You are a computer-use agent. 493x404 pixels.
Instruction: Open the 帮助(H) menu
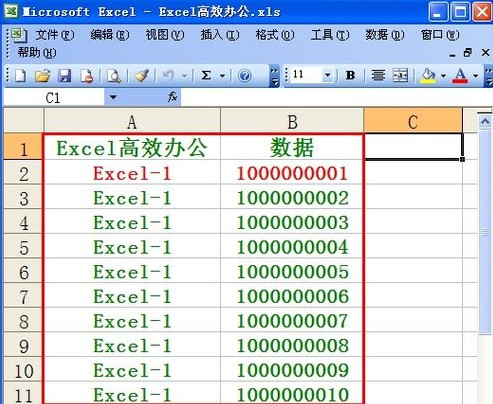coord(37,53)
